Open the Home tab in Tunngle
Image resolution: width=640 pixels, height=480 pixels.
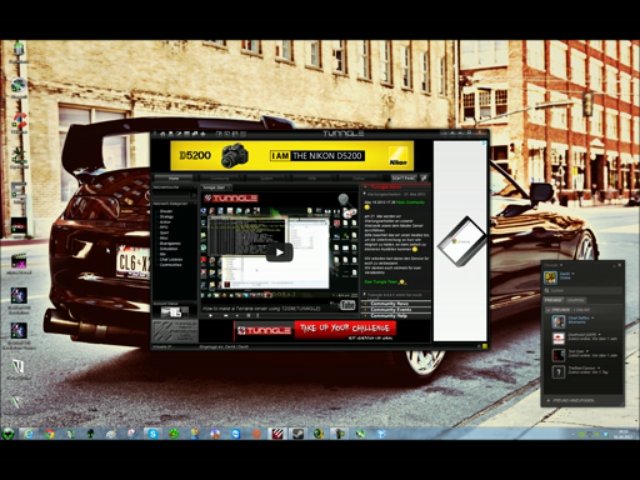point(173,178)
